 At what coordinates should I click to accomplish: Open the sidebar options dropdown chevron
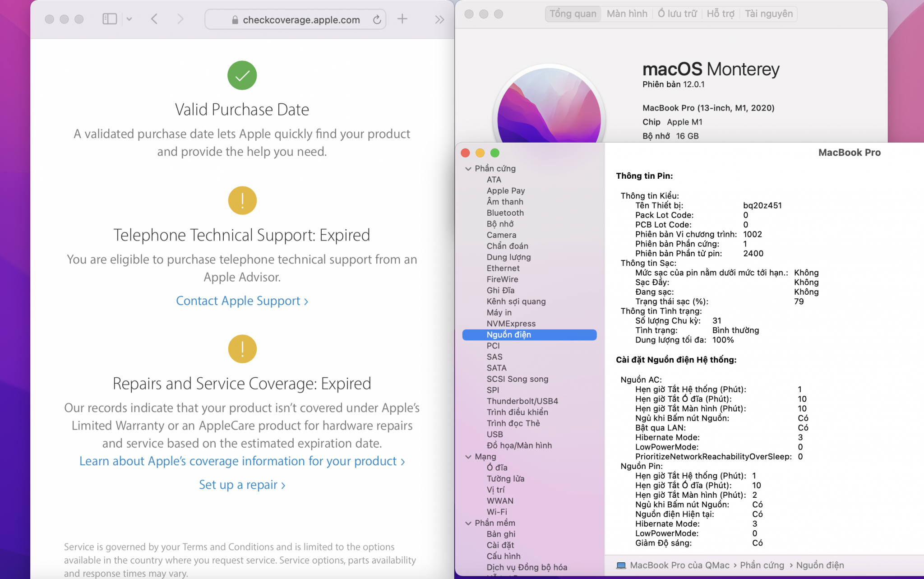click(129, 19)
